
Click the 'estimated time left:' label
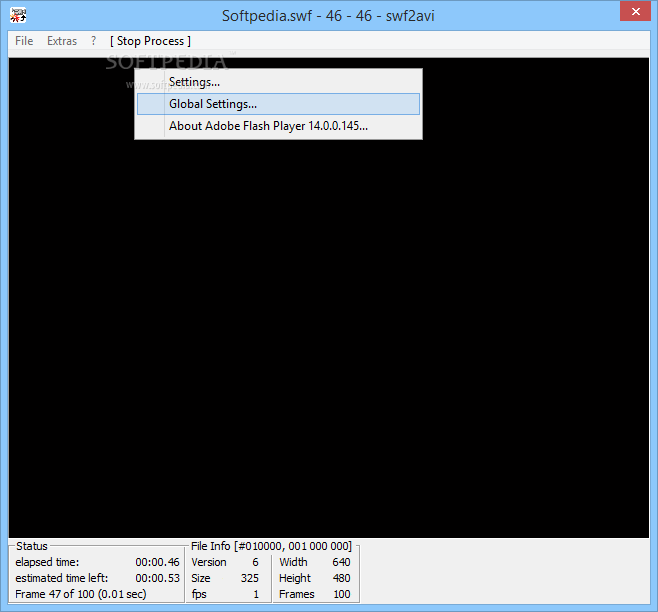62,578
